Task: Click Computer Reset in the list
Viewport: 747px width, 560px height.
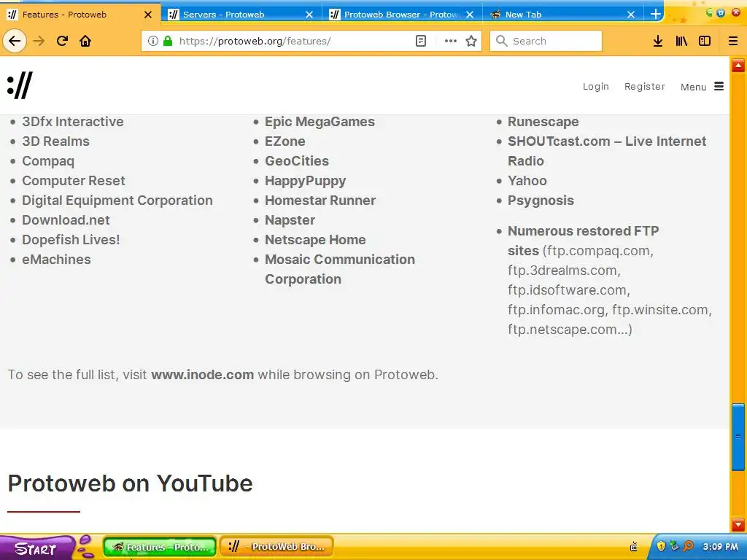Action: coord(74,181)
